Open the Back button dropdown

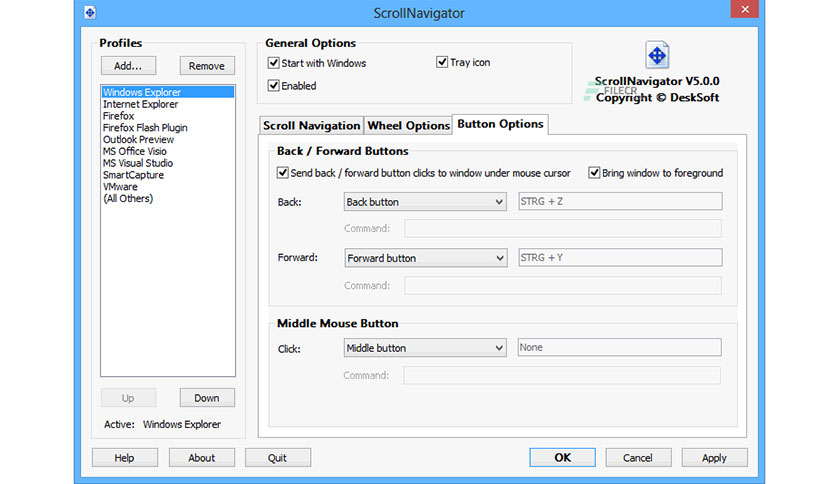(425, 201)
